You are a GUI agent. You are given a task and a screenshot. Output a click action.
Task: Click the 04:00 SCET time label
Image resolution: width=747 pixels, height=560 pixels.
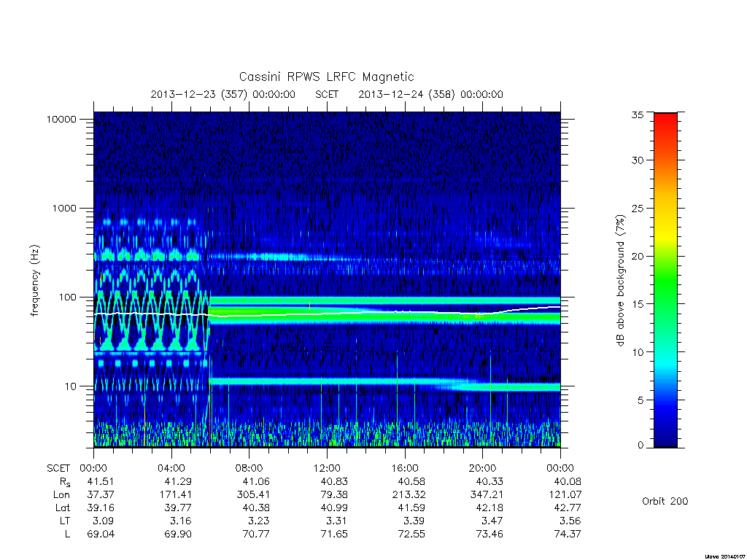tap(171, 469)
